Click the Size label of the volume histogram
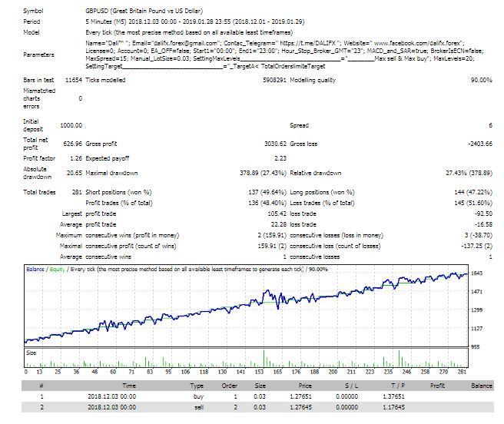The height and width of the screenshot is (424, 504). (31, 353)
